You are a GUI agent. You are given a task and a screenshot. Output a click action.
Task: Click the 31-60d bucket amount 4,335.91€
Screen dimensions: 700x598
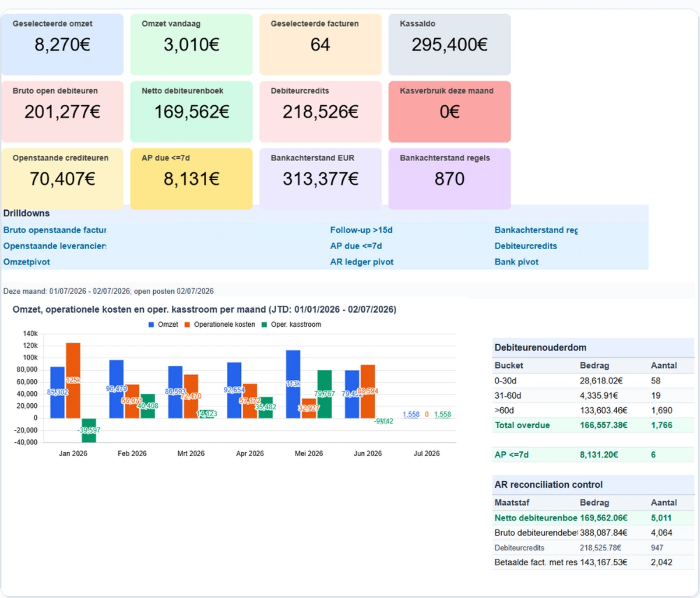599,396
